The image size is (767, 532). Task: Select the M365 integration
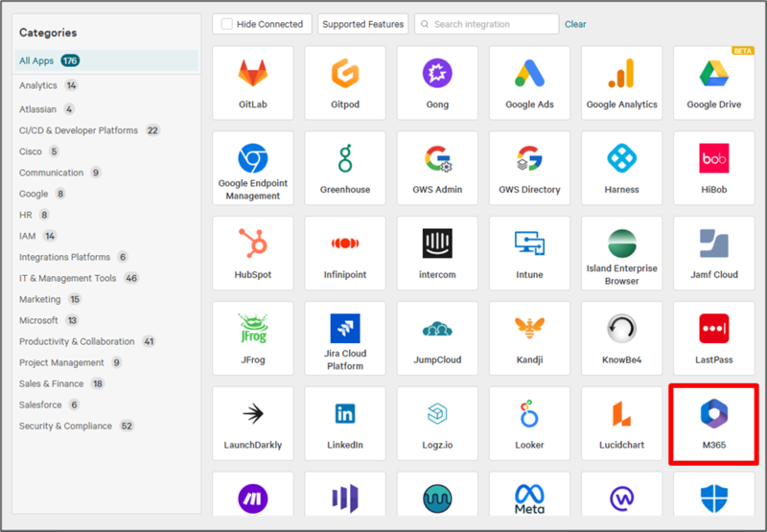(713, 423)
